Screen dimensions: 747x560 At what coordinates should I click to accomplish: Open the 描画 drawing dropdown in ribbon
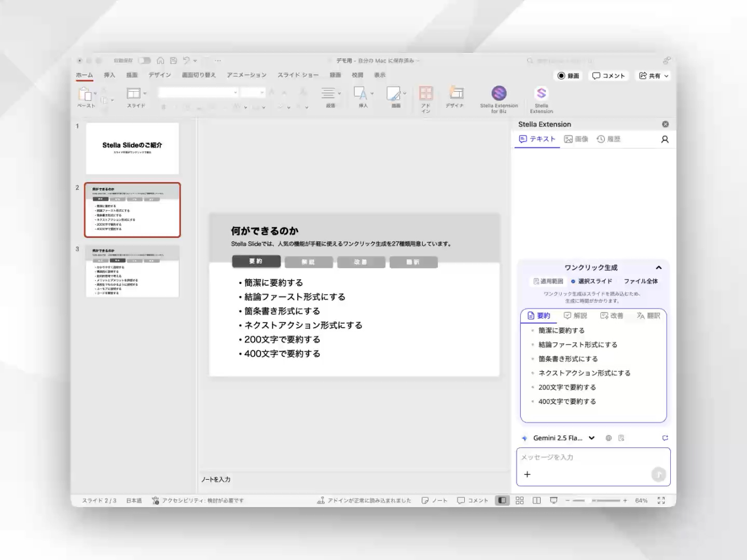tap(396, 96)
